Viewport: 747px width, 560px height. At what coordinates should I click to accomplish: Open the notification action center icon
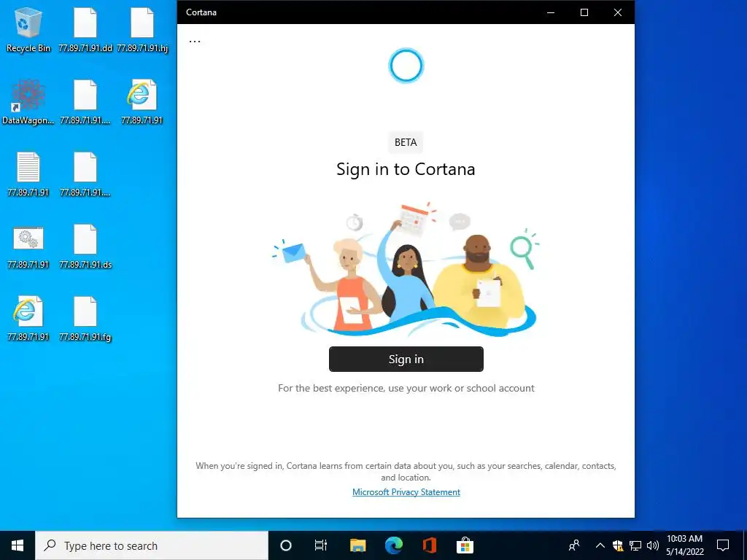pyautogui.click(x=723, y=545)
